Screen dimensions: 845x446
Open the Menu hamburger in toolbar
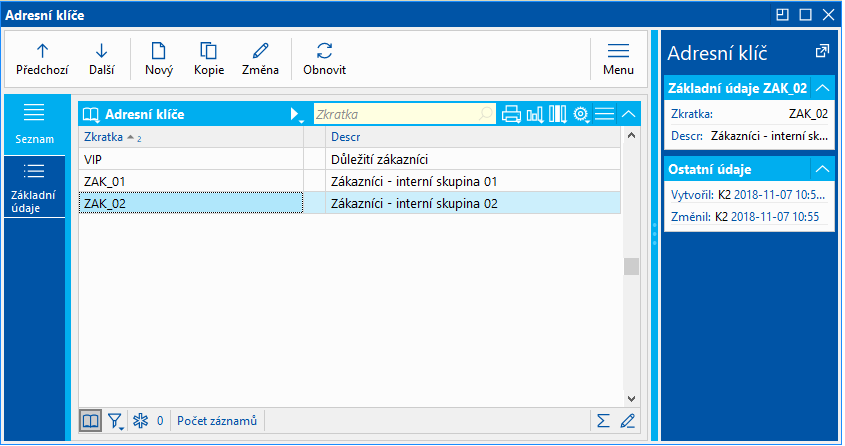(618, 59)
